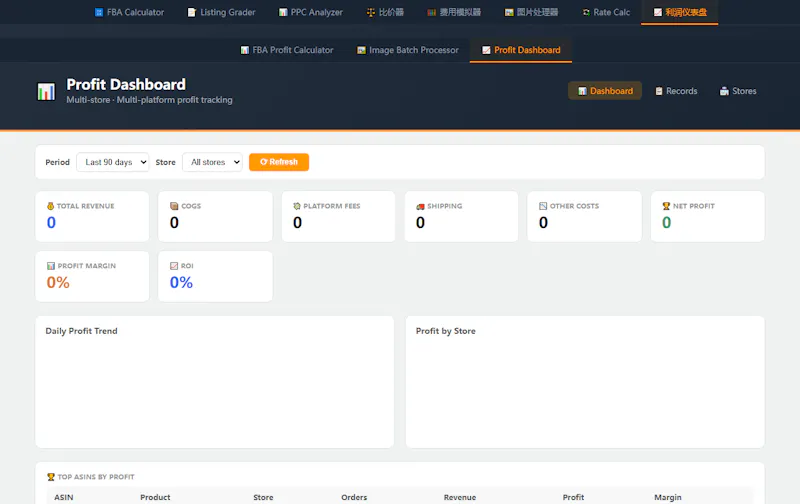The width and height of the screenshot is (800, 504).
Task: Click the blue 0 value under Total Revenue
Action: [x=51, y=222]
